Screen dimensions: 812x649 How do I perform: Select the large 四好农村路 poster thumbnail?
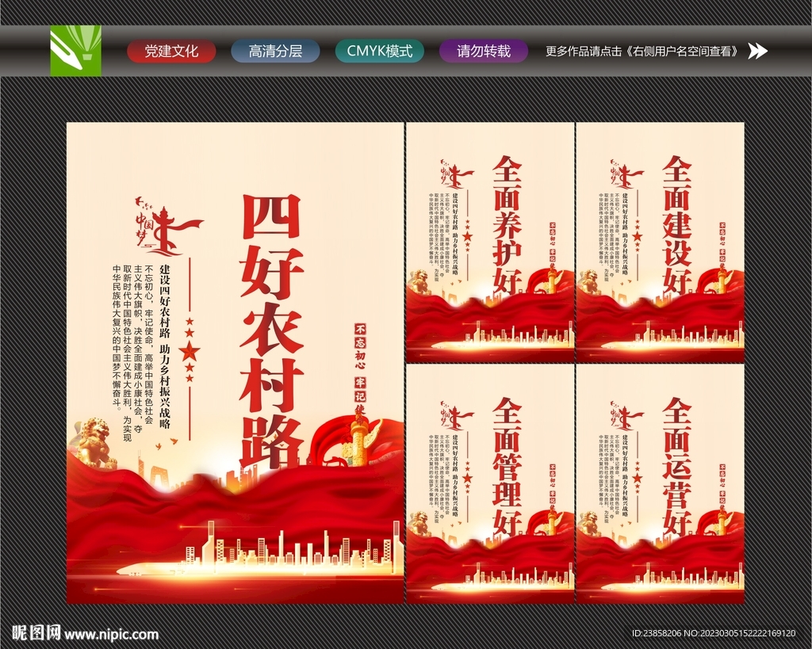click(x=235, y=363)
